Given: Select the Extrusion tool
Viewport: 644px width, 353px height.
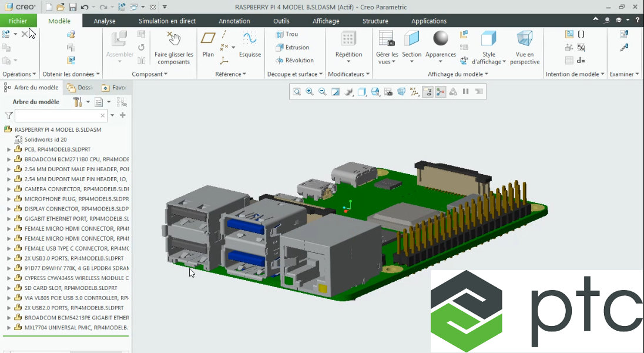Looking at the screenshot, I should [293, 47].
